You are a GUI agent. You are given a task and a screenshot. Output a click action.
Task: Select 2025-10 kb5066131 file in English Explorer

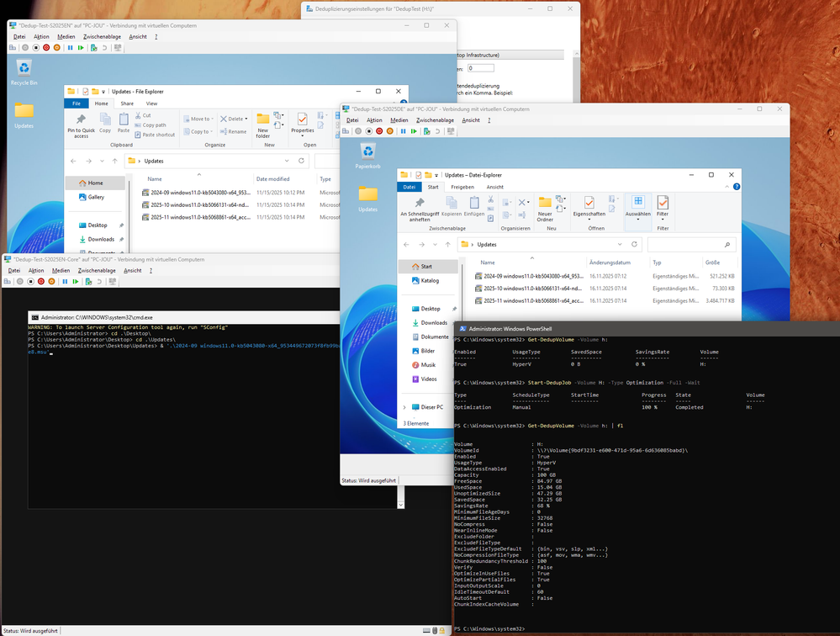pyautogui.click(x=240, y=204)
